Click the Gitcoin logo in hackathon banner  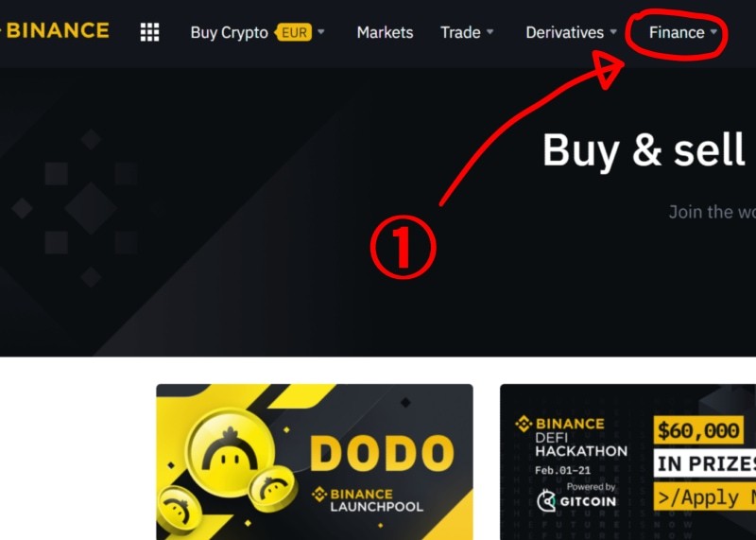click(576, 501)
